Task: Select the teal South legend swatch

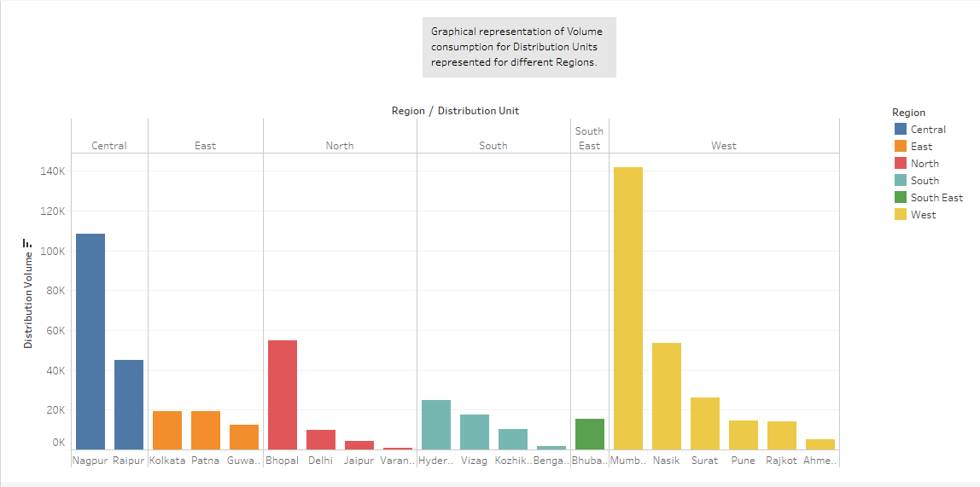Action: click(x=901, y=181)
